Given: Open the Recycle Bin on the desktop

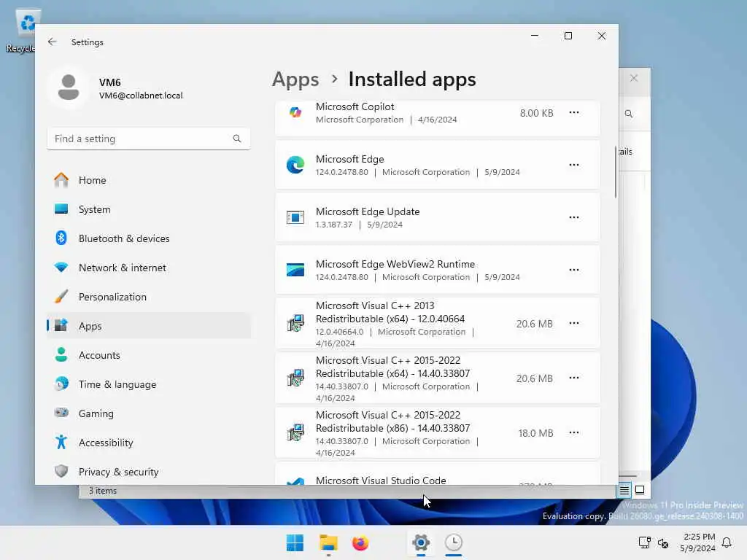Looking at the screenshot, I should point(26,31).
